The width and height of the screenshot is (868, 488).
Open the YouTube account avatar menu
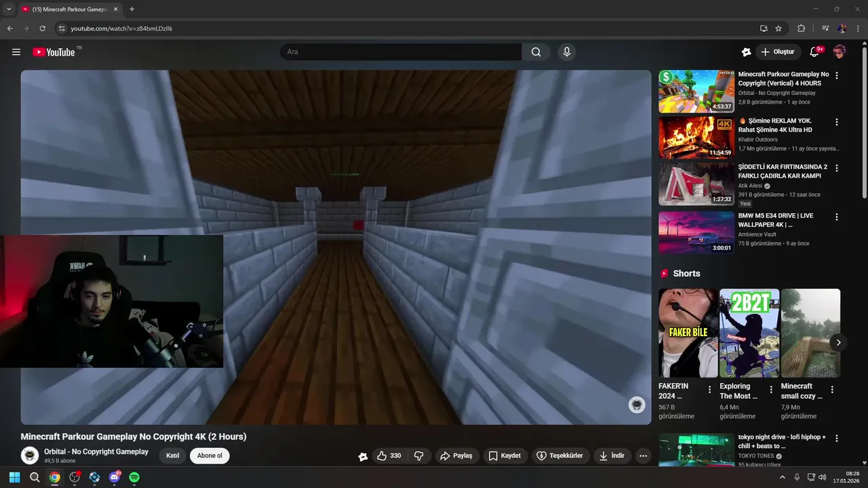(x=840, y=52)
